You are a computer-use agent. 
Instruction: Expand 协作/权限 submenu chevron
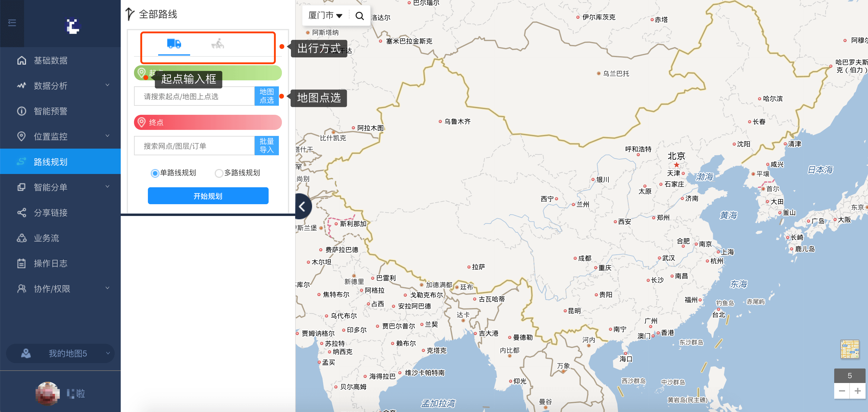(107, 288)
